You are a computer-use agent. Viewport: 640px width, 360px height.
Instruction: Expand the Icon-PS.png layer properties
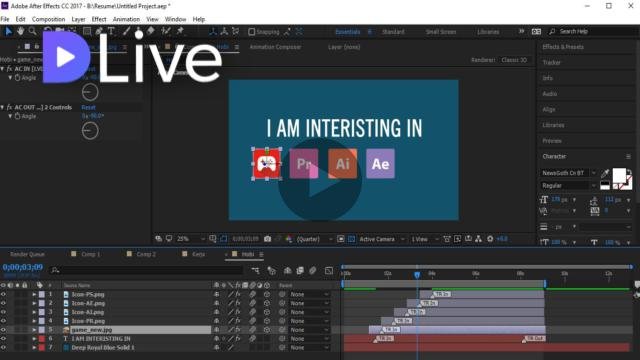click(34, 294)
